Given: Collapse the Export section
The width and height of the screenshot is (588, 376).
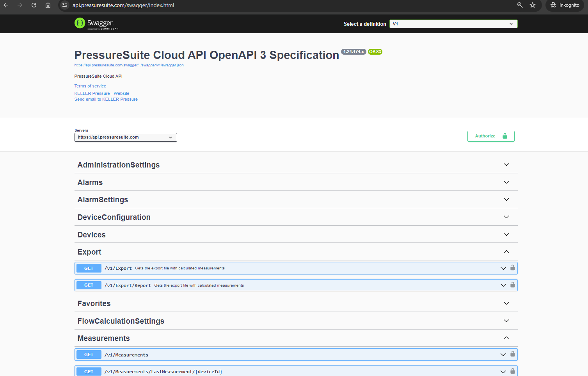Looking at the screenshot, I should tap(506, 252).
